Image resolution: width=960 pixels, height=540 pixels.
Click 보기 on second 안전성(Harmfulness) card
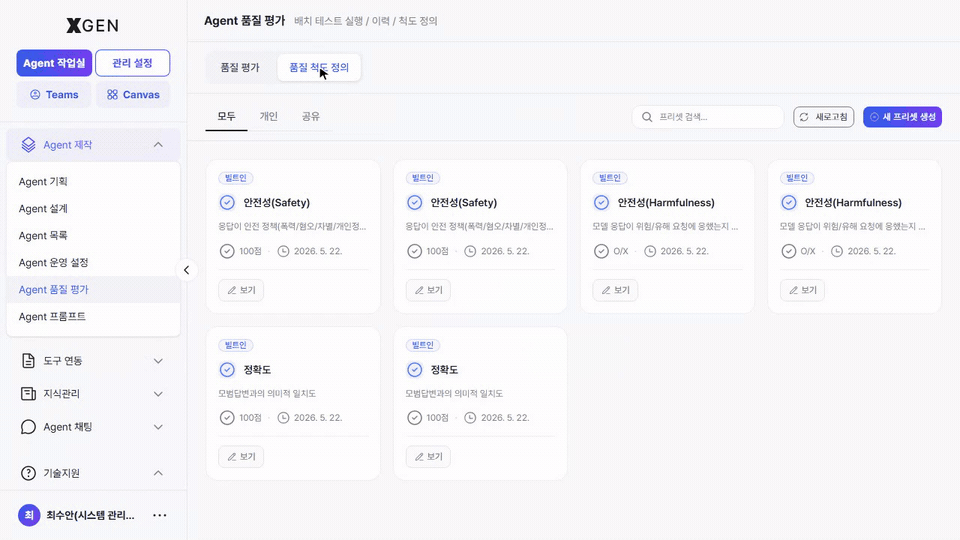tap(803, 290)
